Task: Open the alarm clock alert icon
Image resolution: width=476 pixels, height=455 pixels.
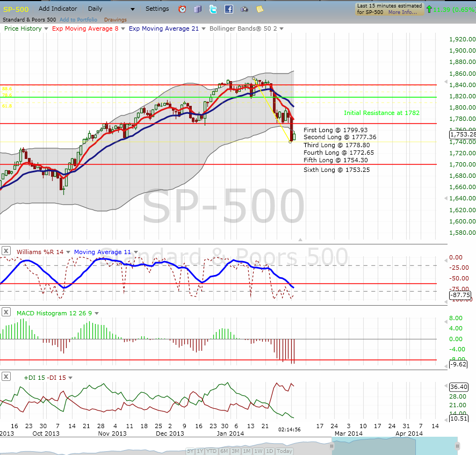Action: 182,9
